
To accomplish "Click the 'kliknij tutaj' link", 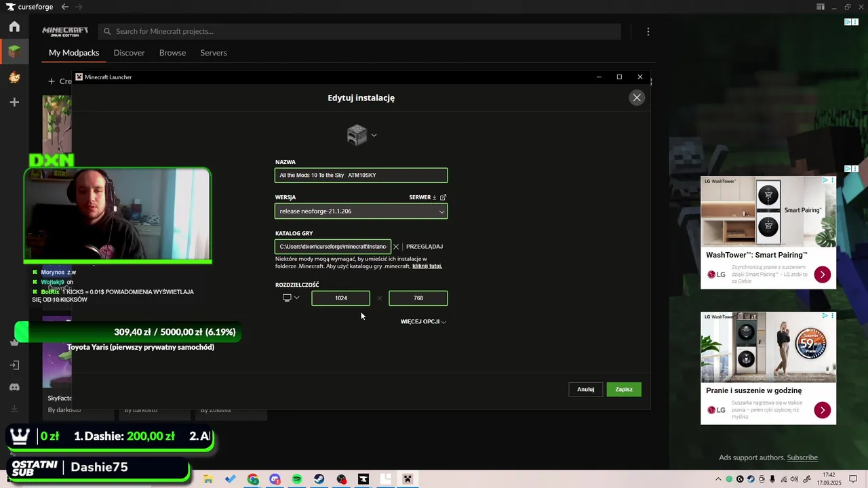I will [x=427, y=266].
